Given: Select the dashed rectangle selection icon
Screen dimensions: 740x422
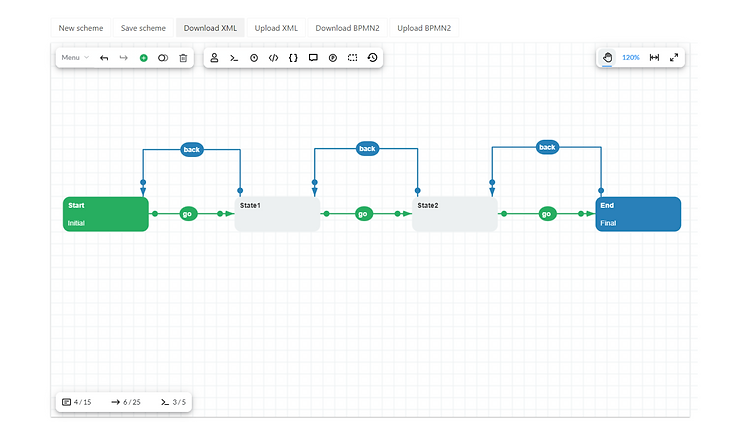Looking at the screenshot, I should [x=353, y=58].
